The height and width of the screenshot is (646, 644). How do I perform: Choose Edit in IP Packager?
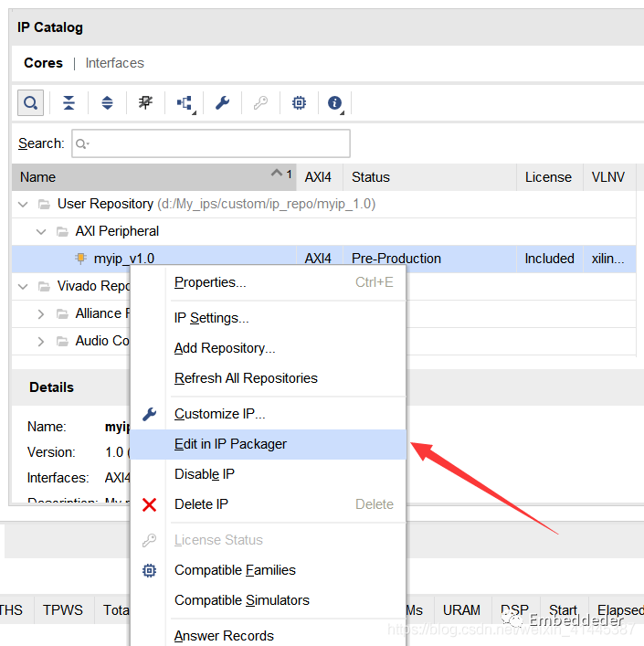(x=230, y=444)
